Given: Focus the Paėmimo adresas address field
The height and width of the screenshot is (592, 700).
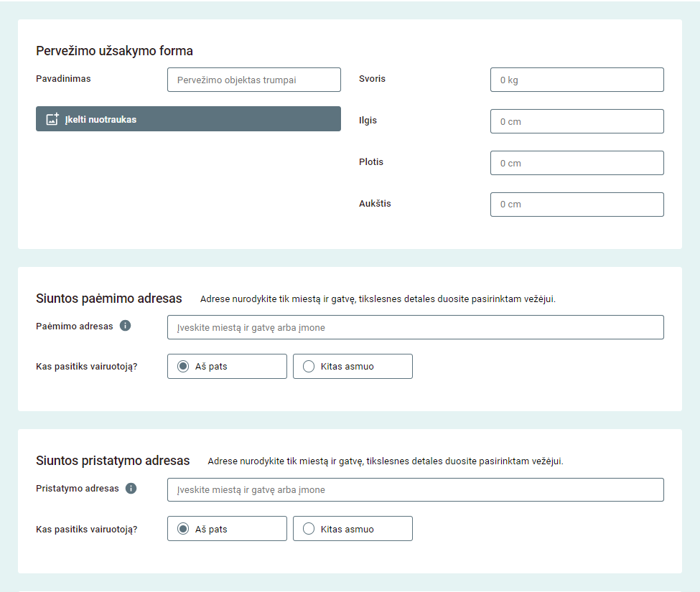Looking at the screenshot, I should pos(415,327).
